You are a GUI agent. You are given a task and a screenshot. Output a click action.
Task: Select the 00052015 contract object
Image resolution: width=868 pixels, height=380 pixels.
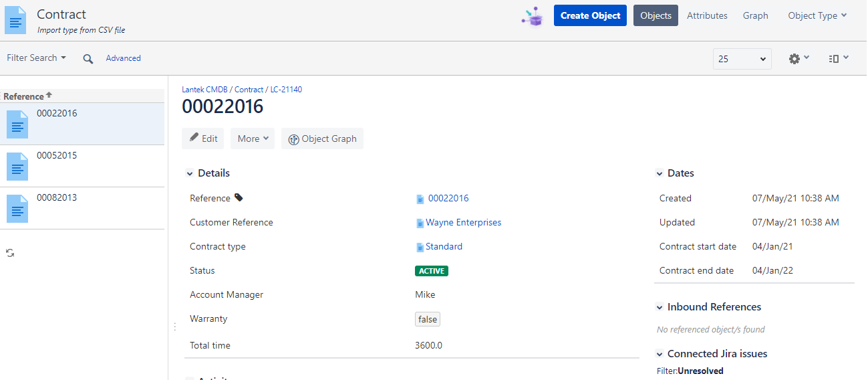pyautogui.click(x=82, y=166)
